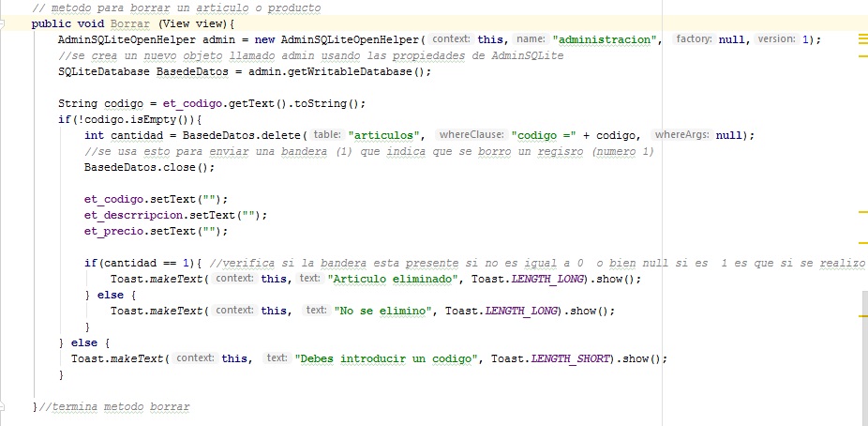Click the "name:" parameter hint
Screen dimensions: 868x426
[x=531, y=38]
